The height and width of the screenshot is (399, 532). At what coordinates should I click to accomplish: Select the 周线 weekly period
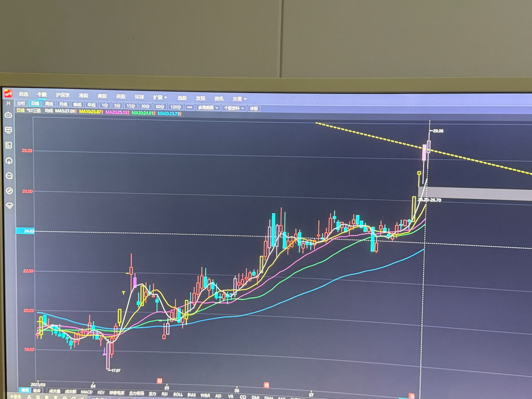pos(49,104)
